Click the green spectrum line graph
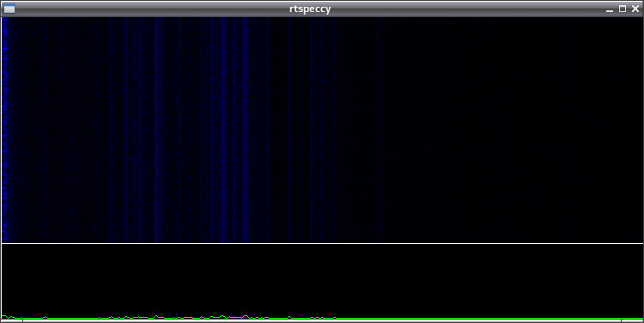The image size is (644, 323). (x=322, y=282)
